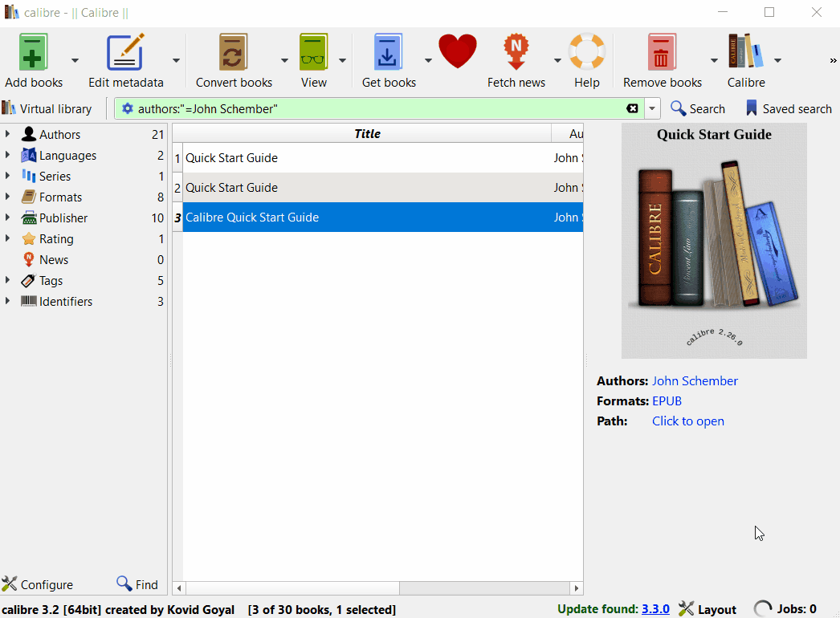Open the Saved search menu

click(789, 108)
